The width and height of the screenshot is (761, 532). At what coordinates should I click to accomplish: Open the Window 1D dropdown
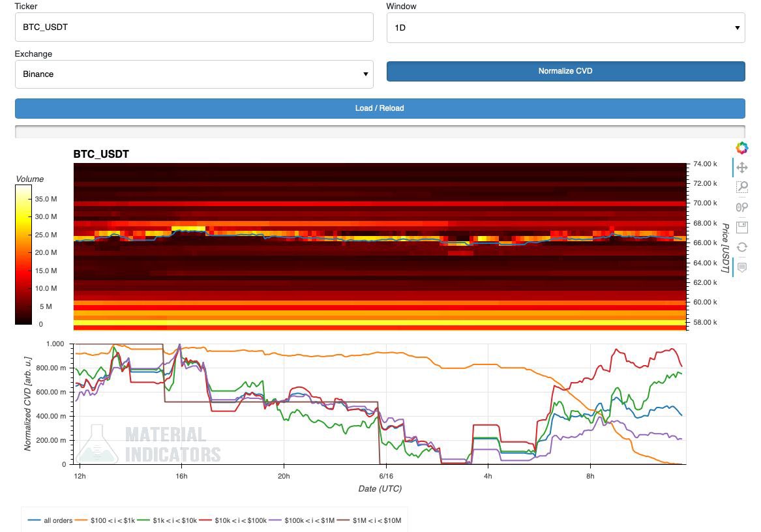click(565, 27)
